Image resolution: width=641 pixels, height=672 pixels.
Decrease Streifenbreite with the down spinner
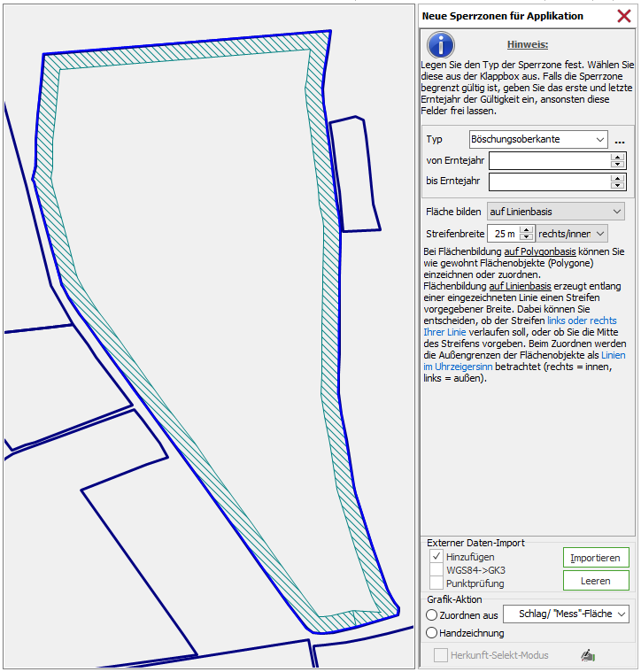[527, 237]
